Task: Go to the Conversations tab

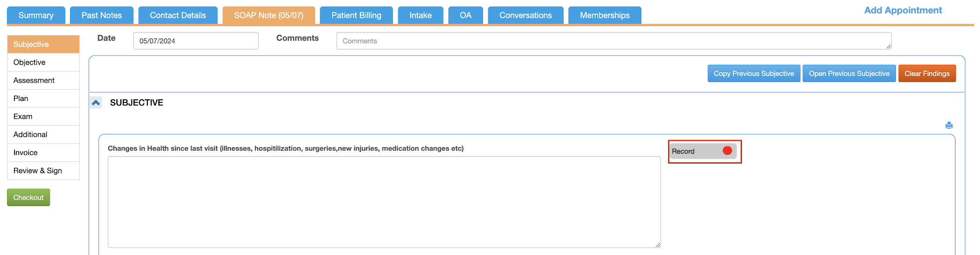Action: [x=525, y=15]
